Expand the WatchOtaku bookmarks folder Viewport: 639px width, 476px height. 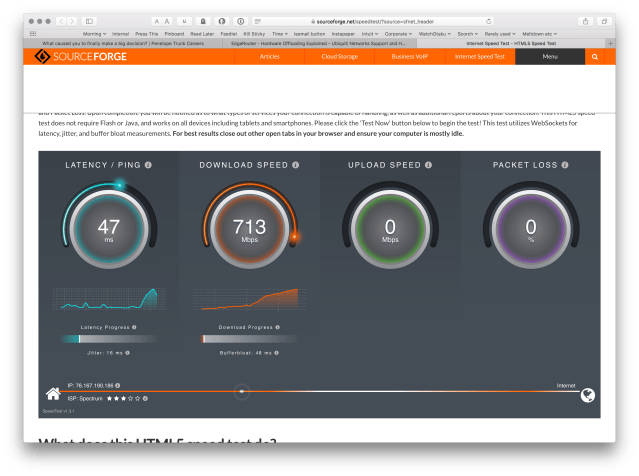click(434, 33)
